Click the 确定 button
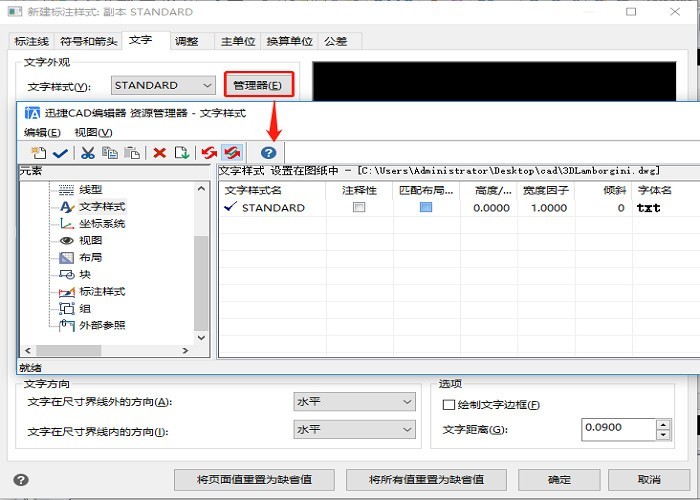This screenshot has width=700, height=500. pos(559,480)
